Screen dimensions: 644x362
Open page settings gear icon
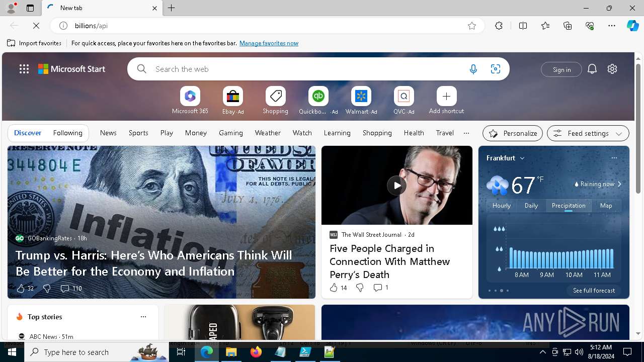[x=612, y=69]
